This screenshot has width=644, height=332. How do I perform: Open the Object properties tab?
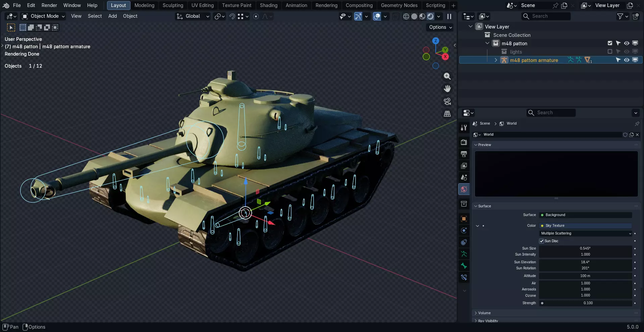tap(464, 219)
